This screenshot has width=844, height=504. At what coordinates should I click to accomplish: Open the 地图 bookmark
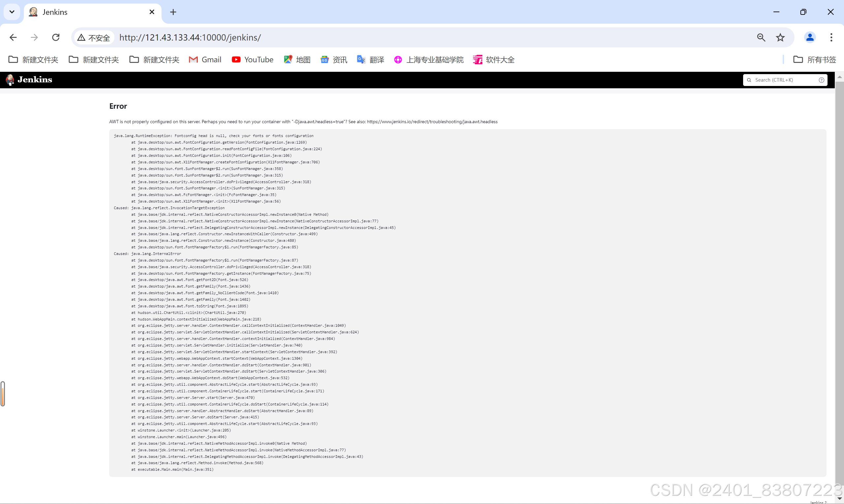tap(296, 59)
